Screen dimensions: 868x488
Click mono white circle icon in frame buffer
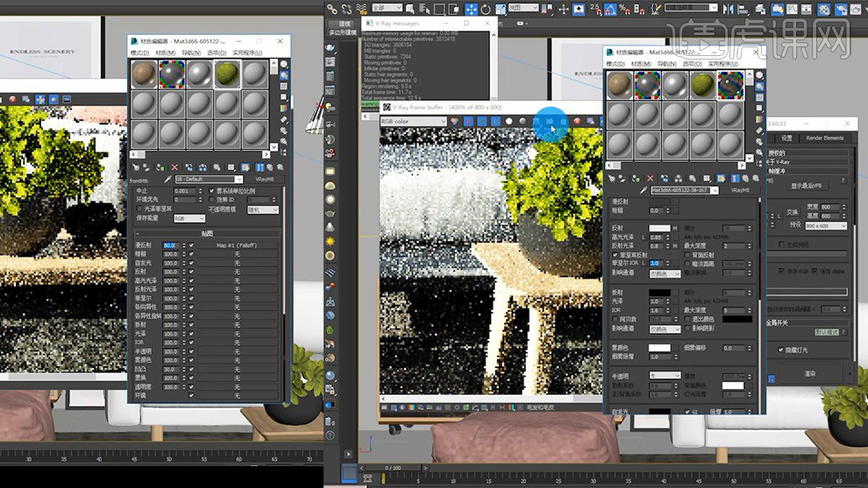(509, 121)
